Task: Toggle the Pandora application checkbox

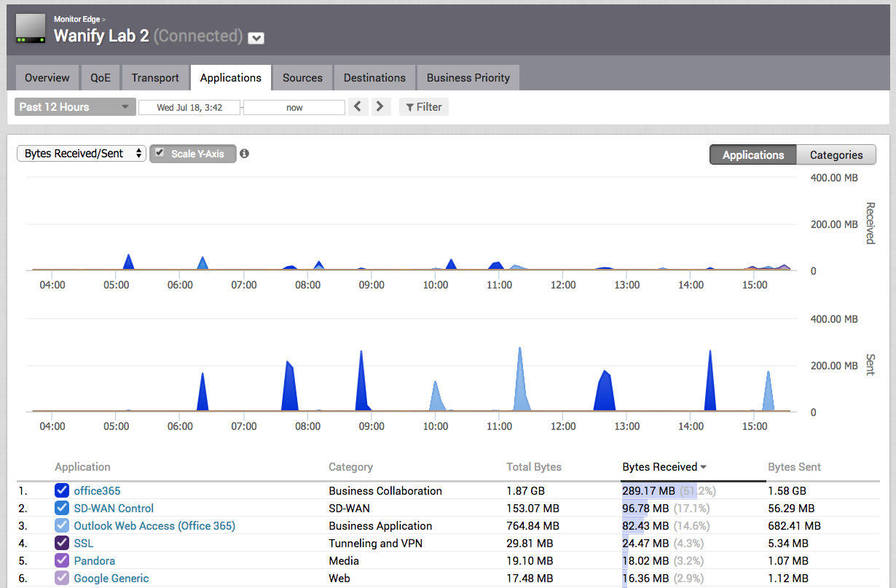Action: [x=62, y=561]
